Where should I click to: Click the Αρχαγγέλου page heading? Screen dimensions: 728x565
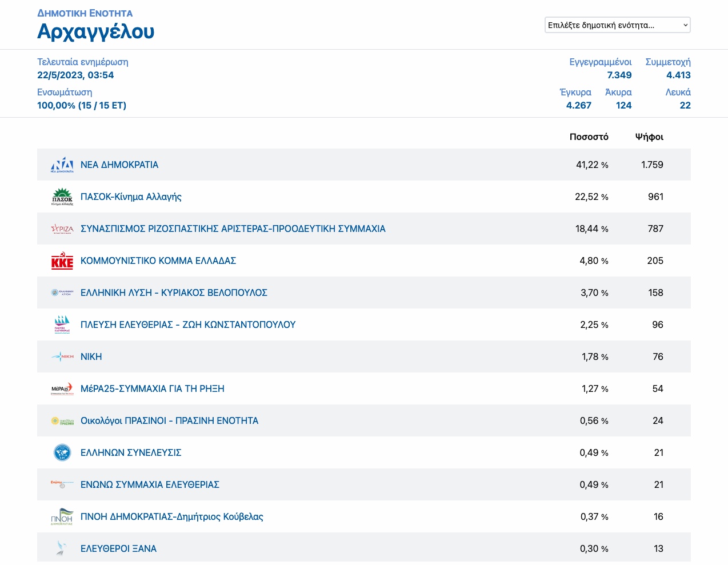coord(96,31)
